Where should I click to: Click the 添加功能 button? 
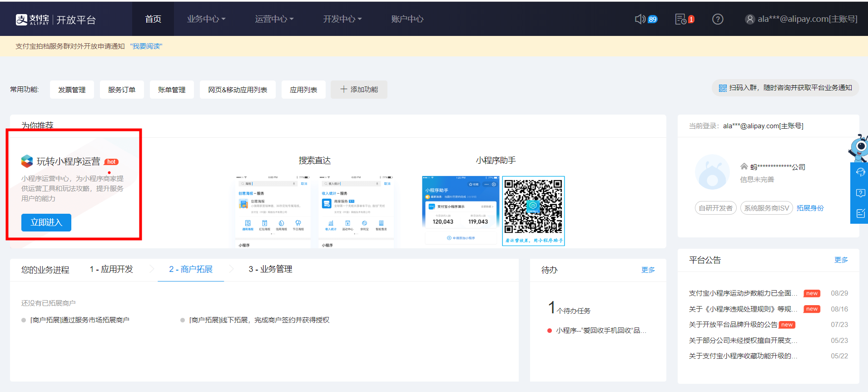pos(359,90)
